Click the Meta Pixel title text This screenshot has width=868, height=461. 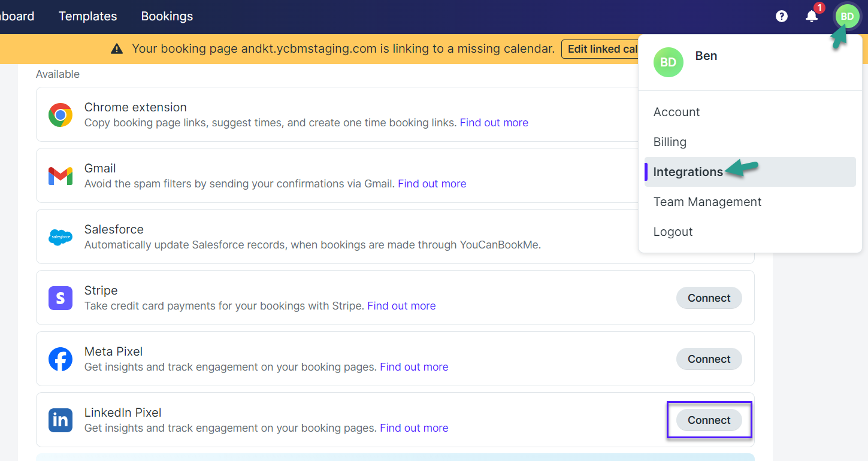click(113, 351)
